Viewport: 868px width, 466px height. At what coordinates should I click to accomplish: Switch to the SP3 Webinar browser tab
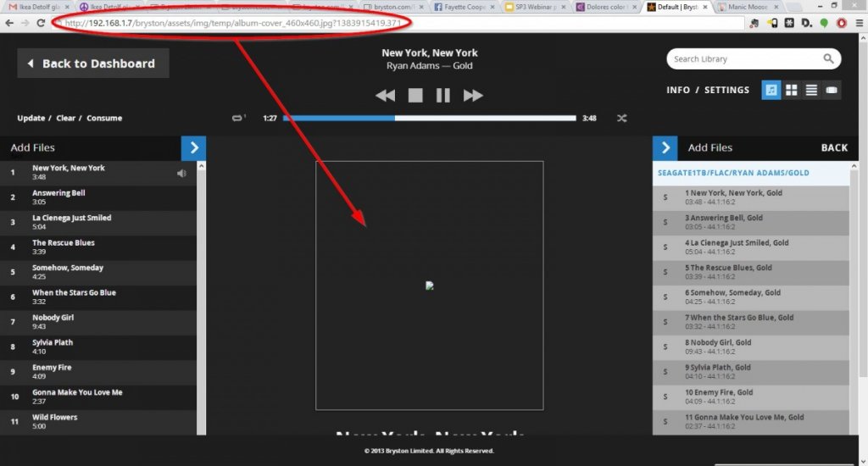(536, 7)
